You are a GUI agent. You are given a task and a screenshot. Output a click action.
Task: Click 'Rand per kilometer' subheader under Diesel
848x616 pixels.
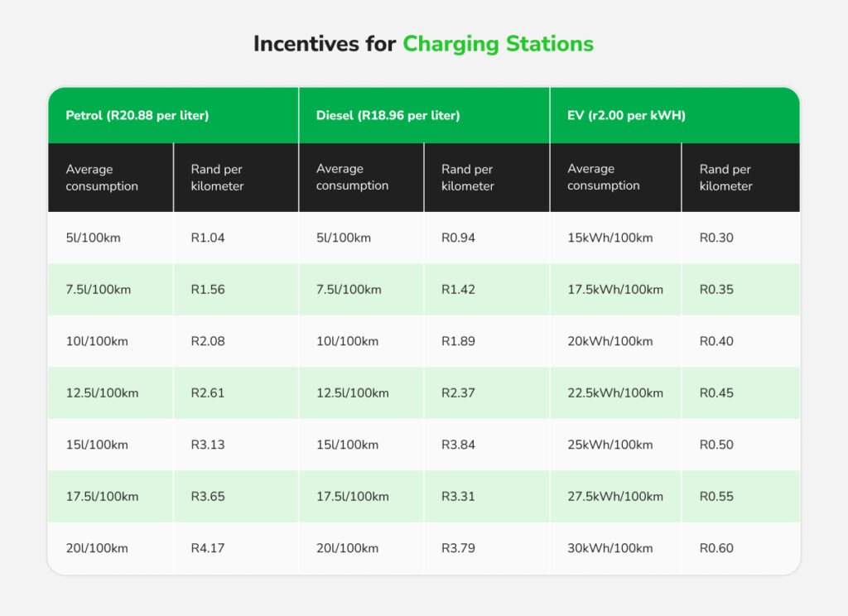point(468,177)
